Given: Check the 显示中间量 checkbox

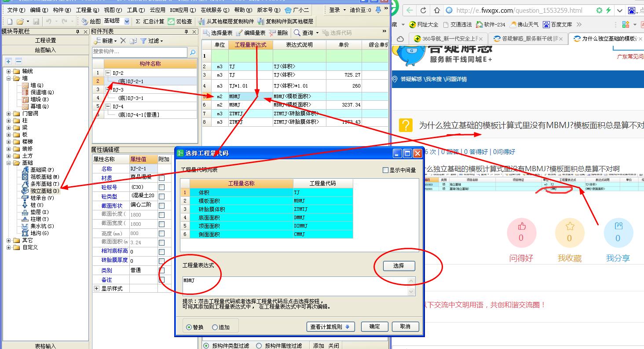Looking at the screenshot, I should pyautogui.click(x=385, y=170).
